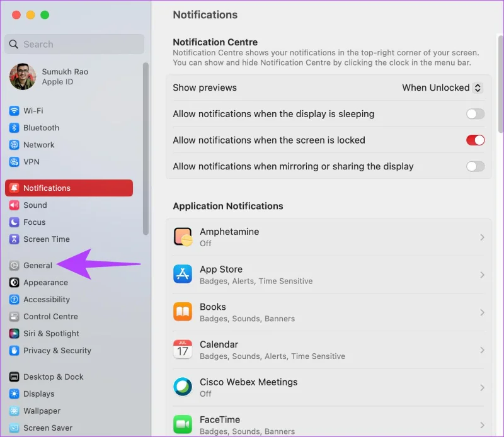Toggle notifications when mirroring or sharing display
The height and width of the screenshot is (437, 504).
tap(476, 166)
